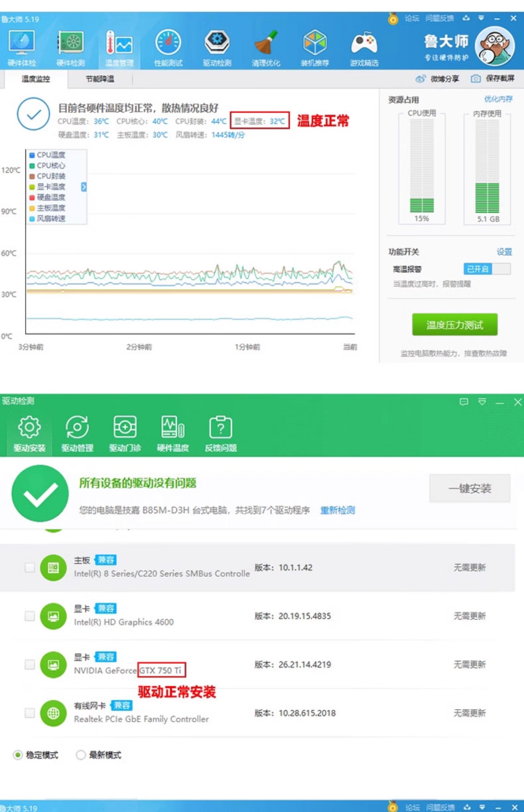524x812 pixels.
Task: Click the NVIDIA GeForce device icon
Action: tap(53, 665)
